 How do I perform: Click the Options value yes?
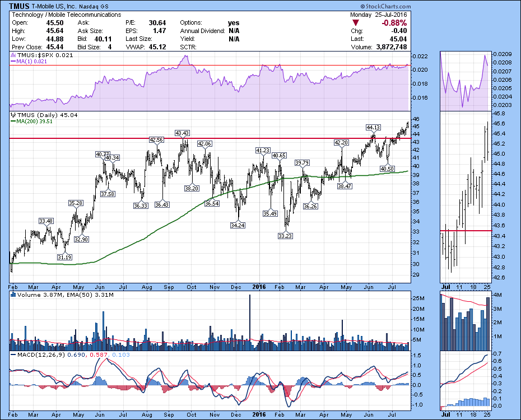point(234,23)
